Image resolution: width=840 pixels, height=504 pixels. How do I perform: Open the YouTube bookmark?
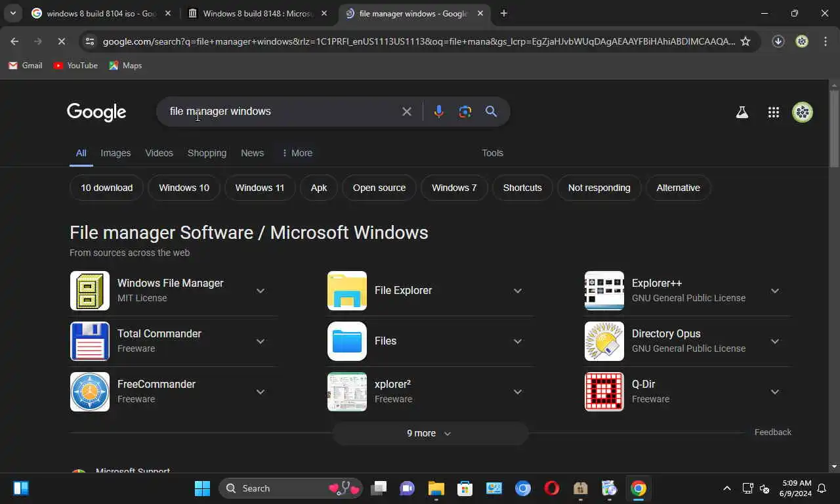[75, 66]
